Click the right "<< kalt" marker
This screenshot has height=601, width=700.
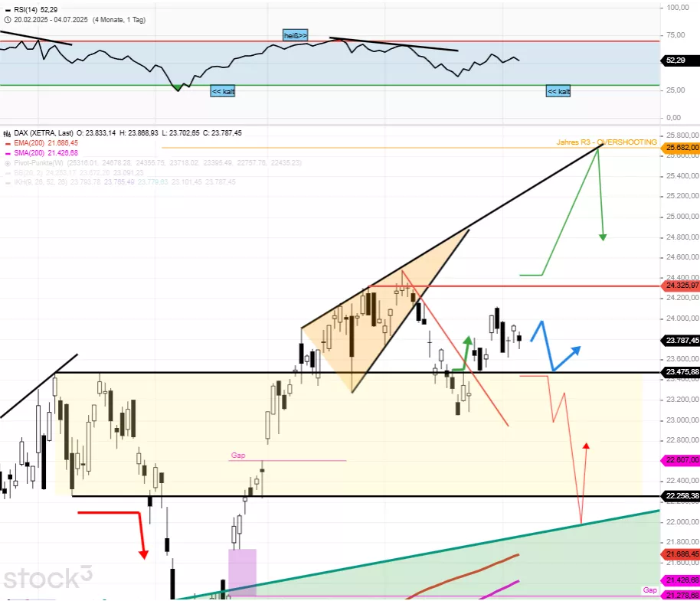click(x=558, y=91)
